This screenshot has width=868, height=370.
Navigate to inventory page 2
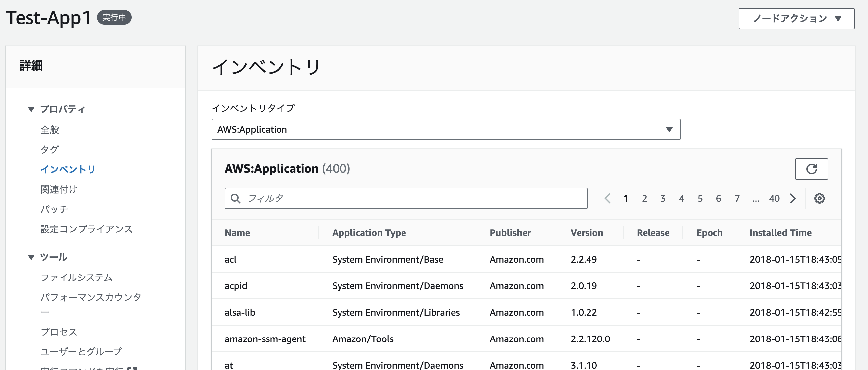pos(644,198)
